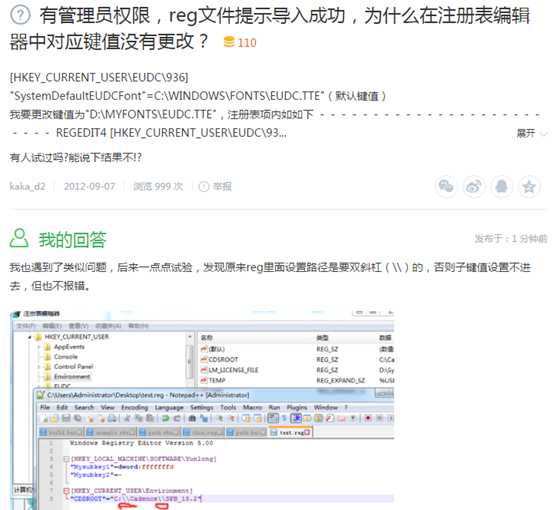Select the AppEvents folder in the registry tree

tap(69, 347)
